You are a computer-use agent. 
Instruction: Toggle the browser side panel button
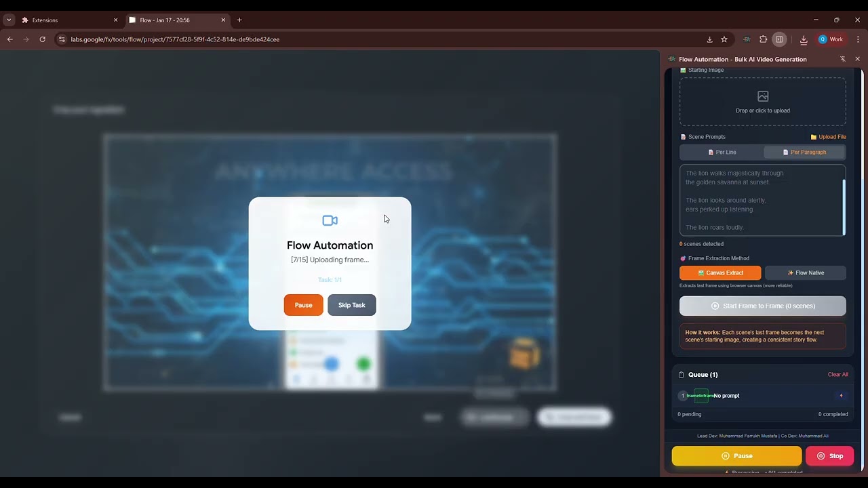pos(779,39)
